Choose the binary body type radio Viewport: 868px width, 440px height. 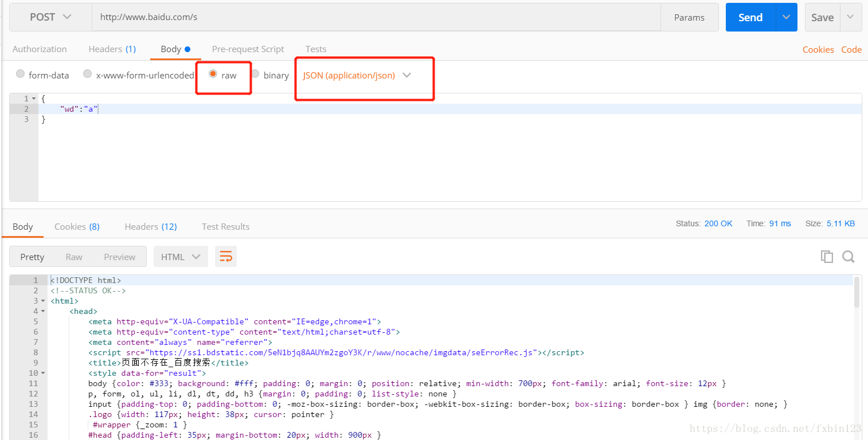pos(256,74)
